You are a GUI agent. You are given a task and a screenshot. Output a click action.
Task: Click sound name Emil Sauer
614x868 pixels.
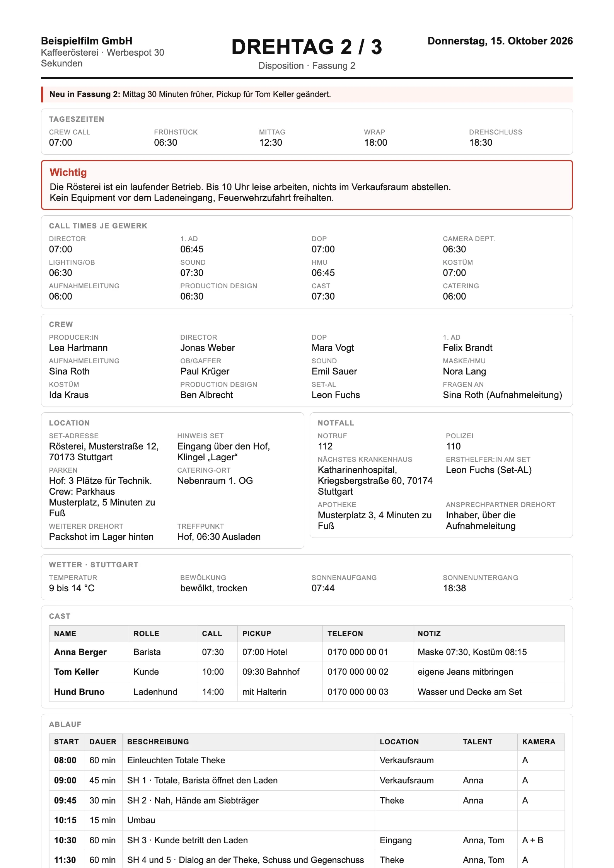pos(334,371)
